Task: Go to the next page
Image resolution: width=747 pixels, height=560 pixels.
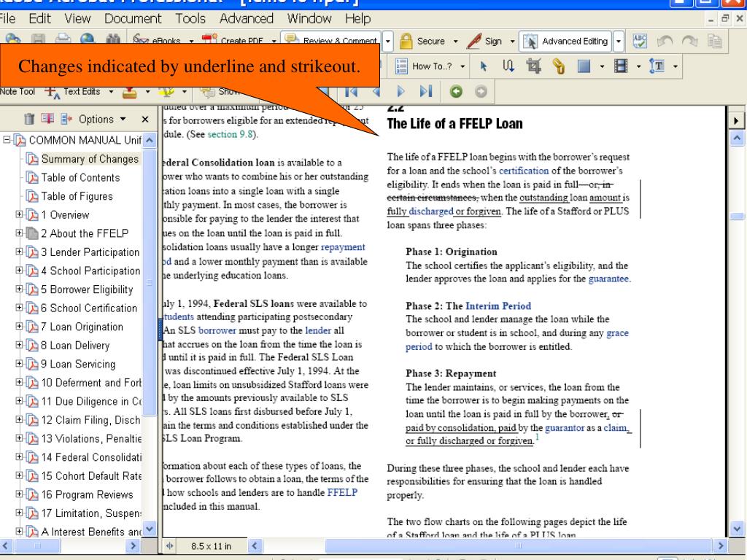Action: point(400,91)
